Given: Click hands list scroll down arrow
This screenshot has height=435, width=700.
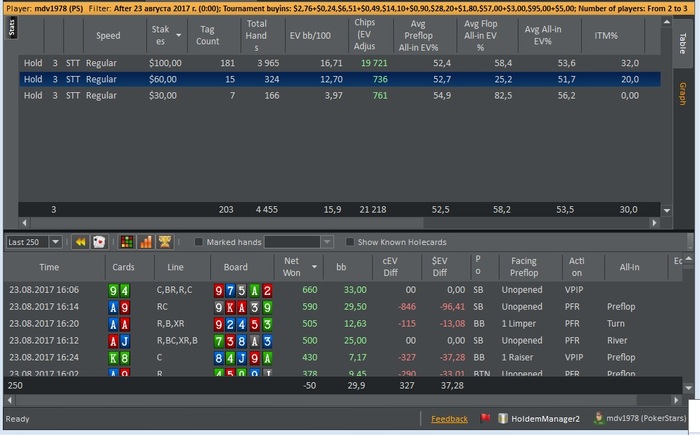Looking at the screenshot, I should [x=688, y=388].
